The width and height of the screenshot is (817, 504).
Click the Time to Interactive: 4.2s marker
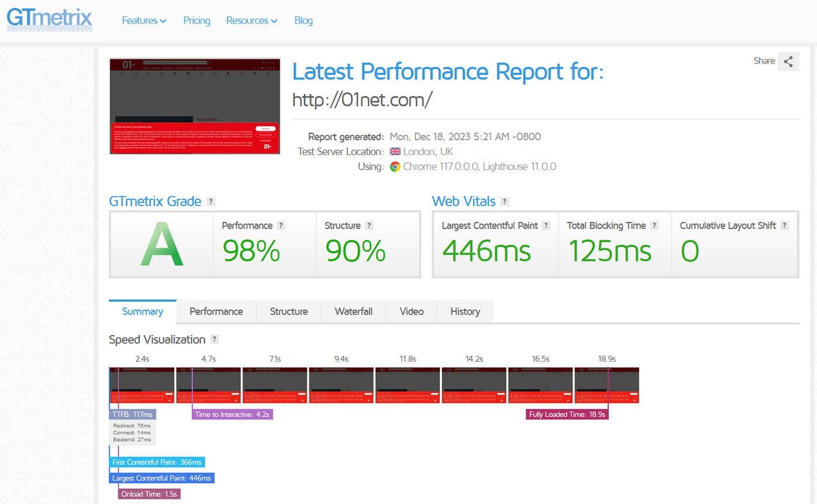(x=232, y=414)
